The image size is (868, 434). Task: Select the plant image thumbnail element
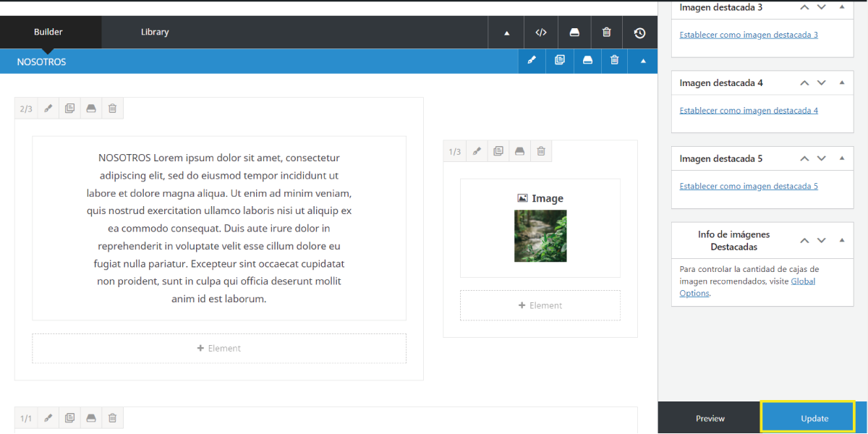[540, 236]
